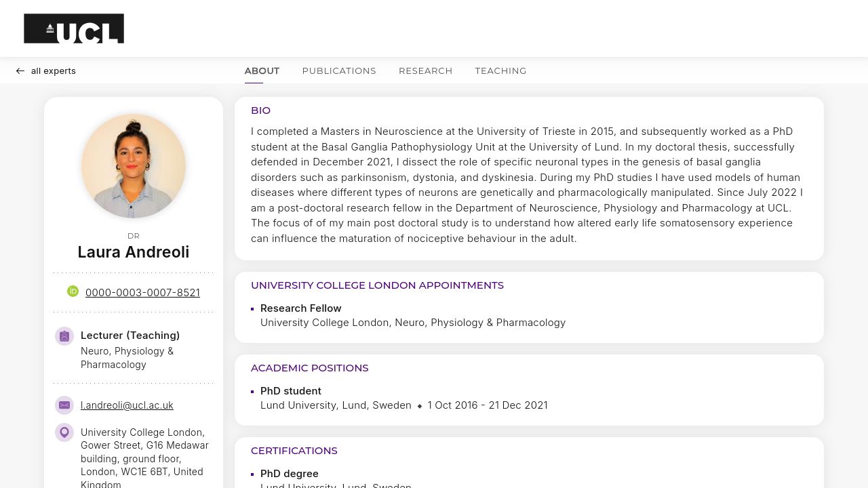The height and width of the screenshot is (488, 868).
Task: Switch to the Publications tab
Action: 339,70
